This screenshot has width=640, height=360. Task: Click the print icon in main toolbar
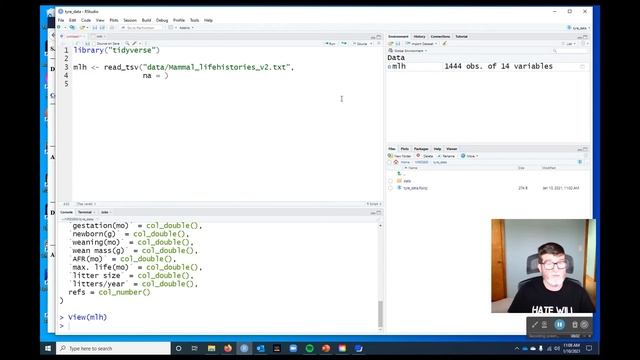pyautogui.click(x=112, y=28)
